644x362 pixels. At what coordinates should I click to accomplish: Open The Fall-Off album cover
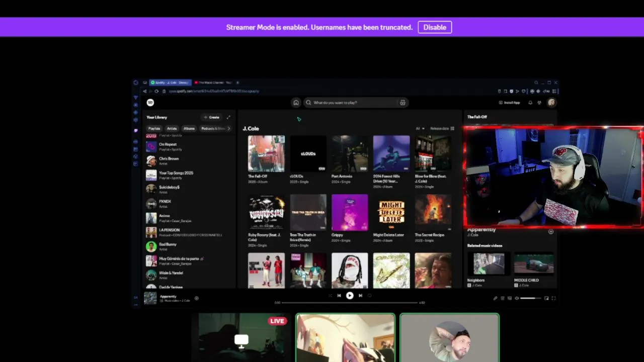pos(266,154)
